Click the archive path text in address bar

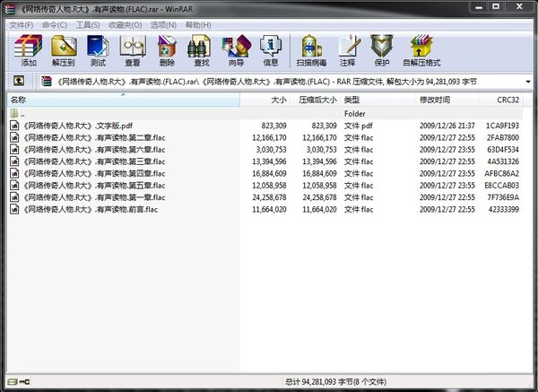coord(267,82)
